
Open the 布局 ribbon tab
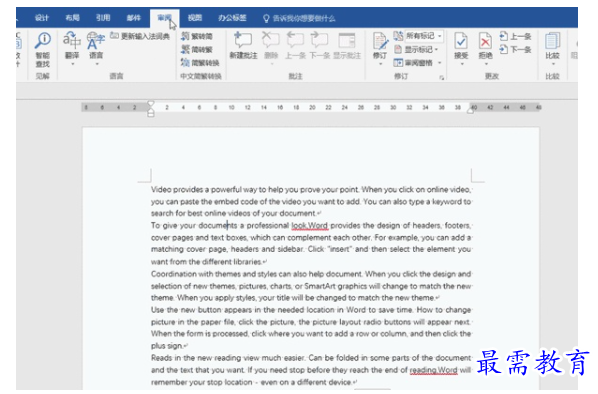[72, 18]
